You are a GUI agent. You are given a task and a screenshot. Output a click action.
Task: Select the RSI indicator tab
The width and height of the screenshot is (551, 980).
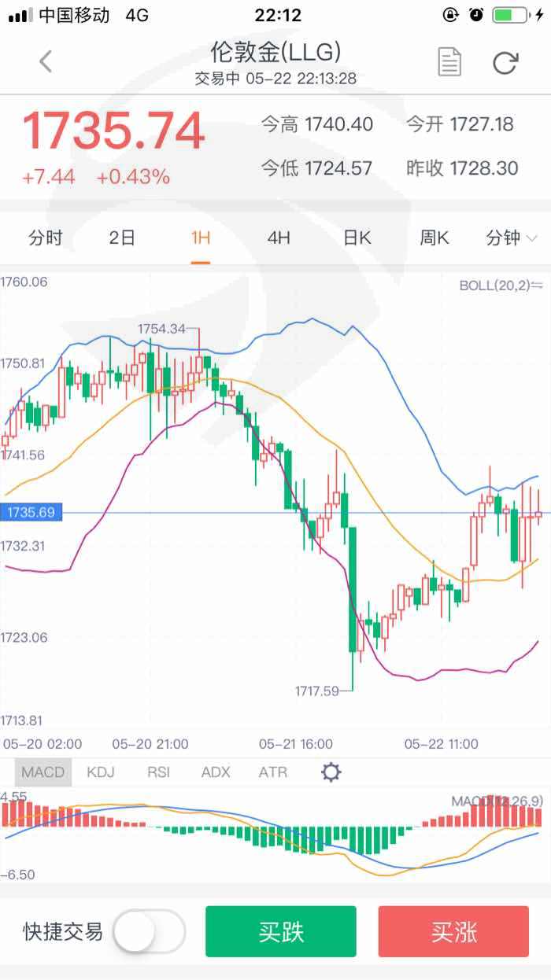[158, 772]
